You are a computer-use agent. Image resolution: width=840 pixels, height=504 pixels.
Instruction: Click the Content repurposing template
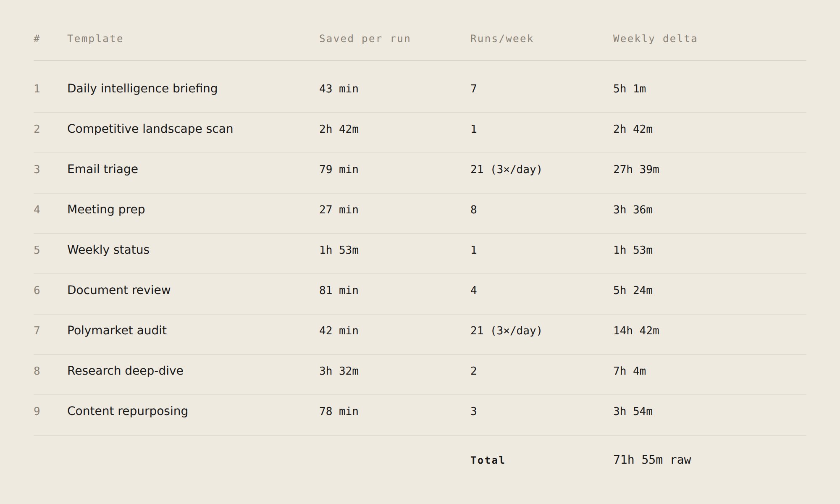pos(128,411)
